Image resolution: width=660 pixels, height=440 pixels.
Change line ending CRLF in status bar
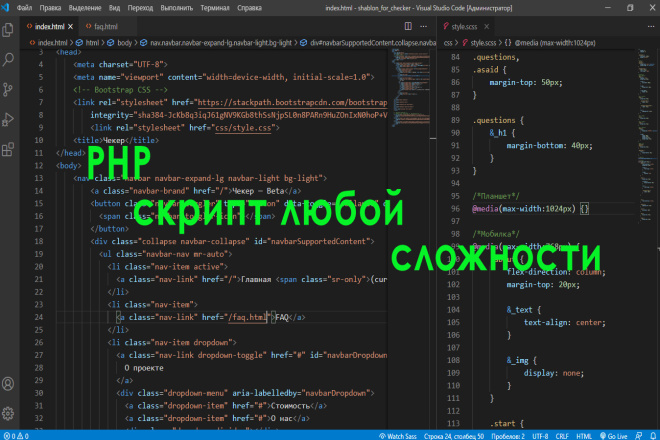[x=562, y=436]
